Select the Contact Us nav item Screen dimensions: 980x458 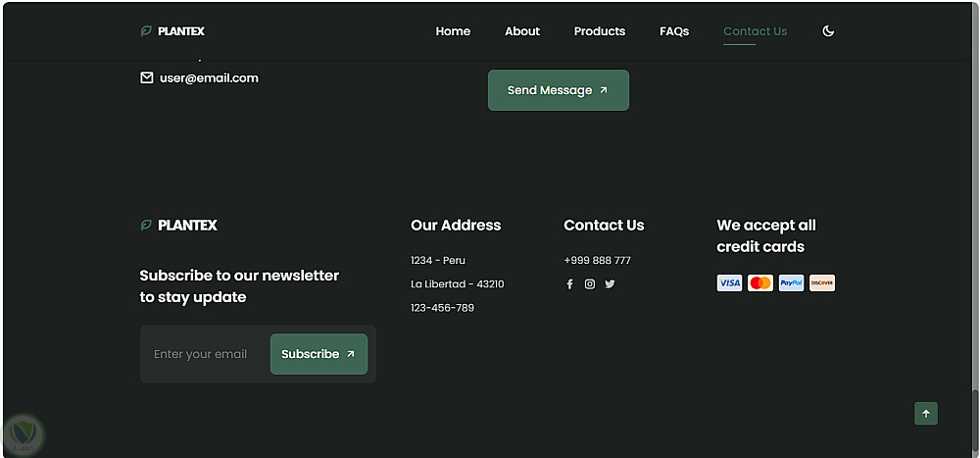[x=755, y=31]
